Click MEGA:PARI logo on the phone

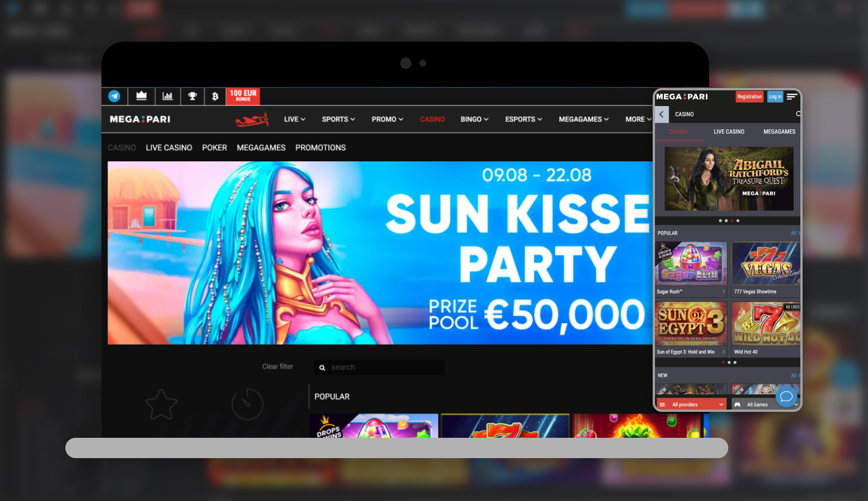click(682, 96)
